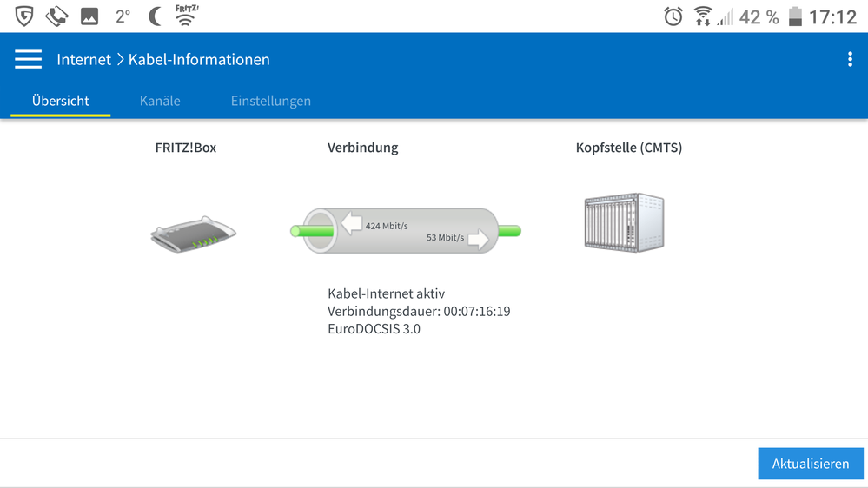The width and height of the screenshot is (868, 488).
Task: Open the Einstellungen tab
Action: pyautogui.click(x=270, y=101)
